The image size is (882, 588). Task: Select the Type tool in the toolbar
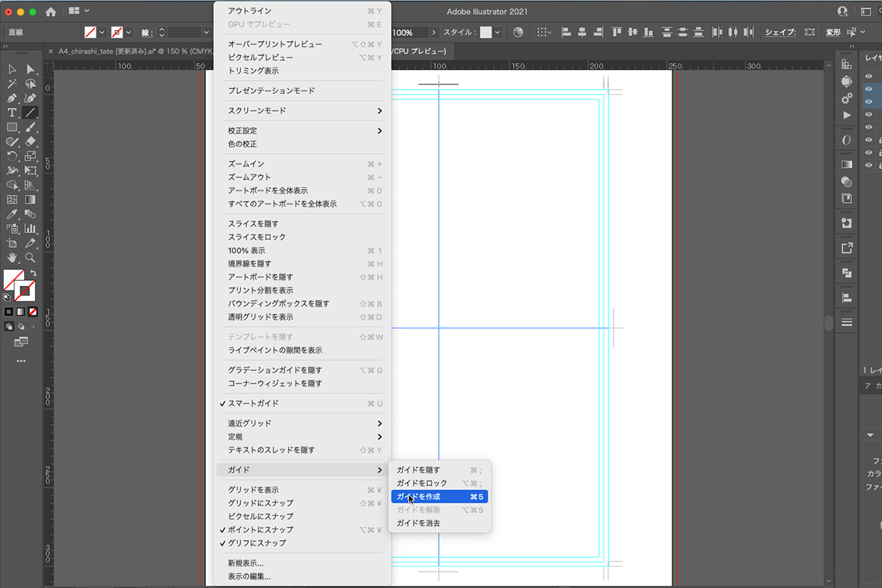tap(12, 112)
